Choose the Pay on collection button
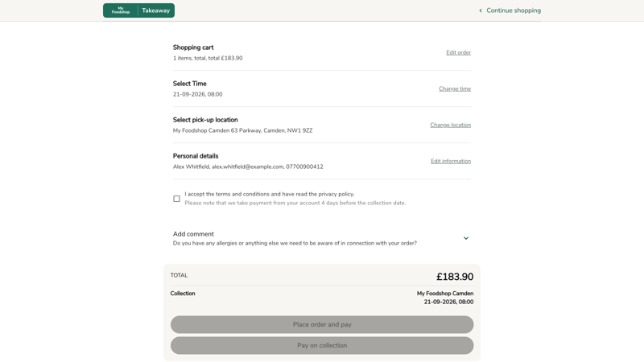Image resolution: width=644 pixels, height=362 pixels. tap(322, 346)
